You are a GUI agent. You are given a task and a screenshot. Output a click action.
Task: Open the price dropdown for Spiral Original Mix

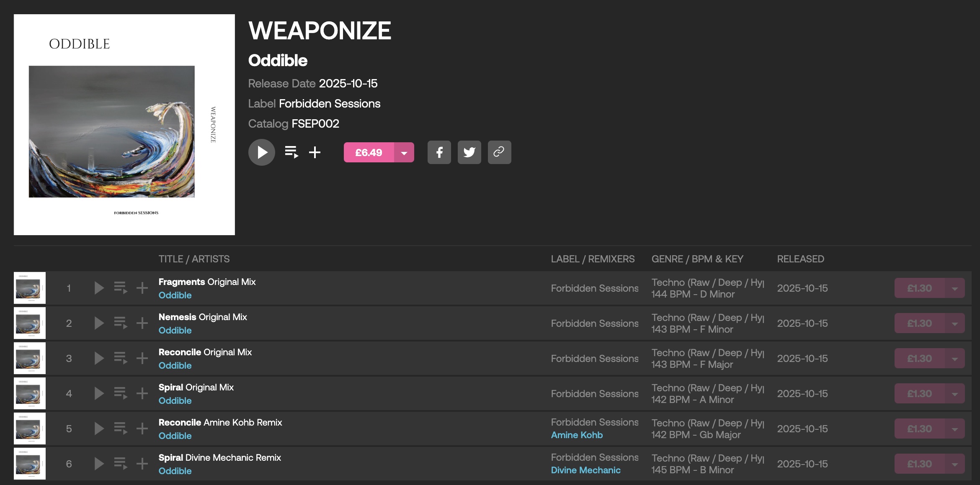point(955,394)
